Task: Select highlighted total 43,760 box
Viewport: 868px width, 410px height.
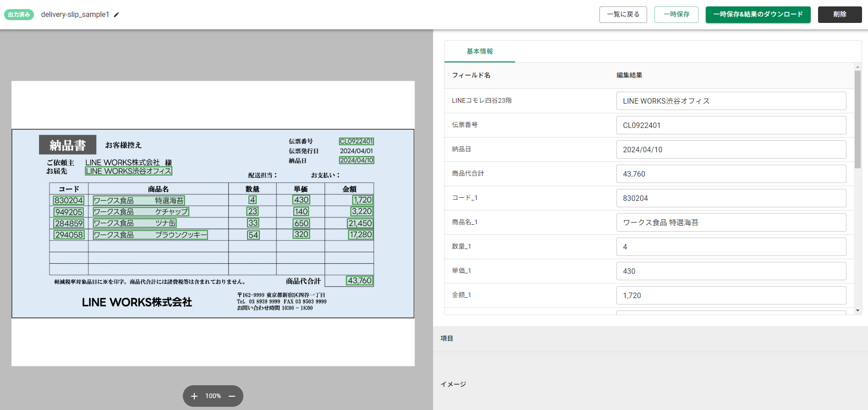Action: tap(360, 281)
